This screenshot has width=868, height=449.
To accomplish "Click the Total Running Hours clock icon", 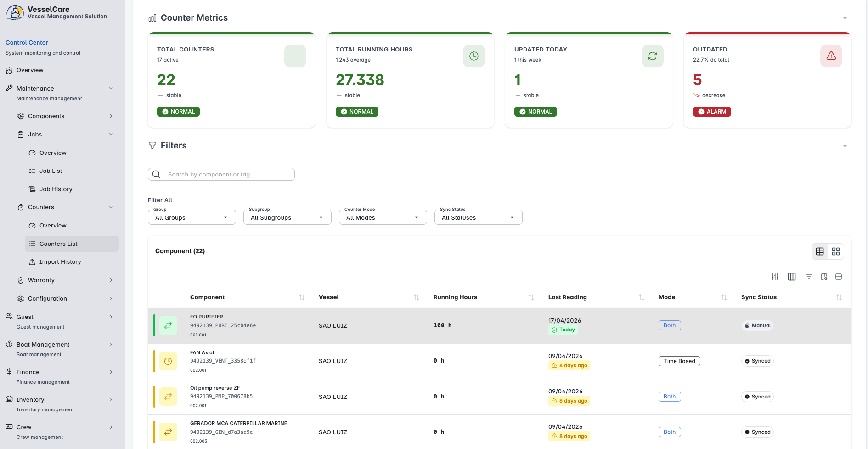I will coord(474,56).
